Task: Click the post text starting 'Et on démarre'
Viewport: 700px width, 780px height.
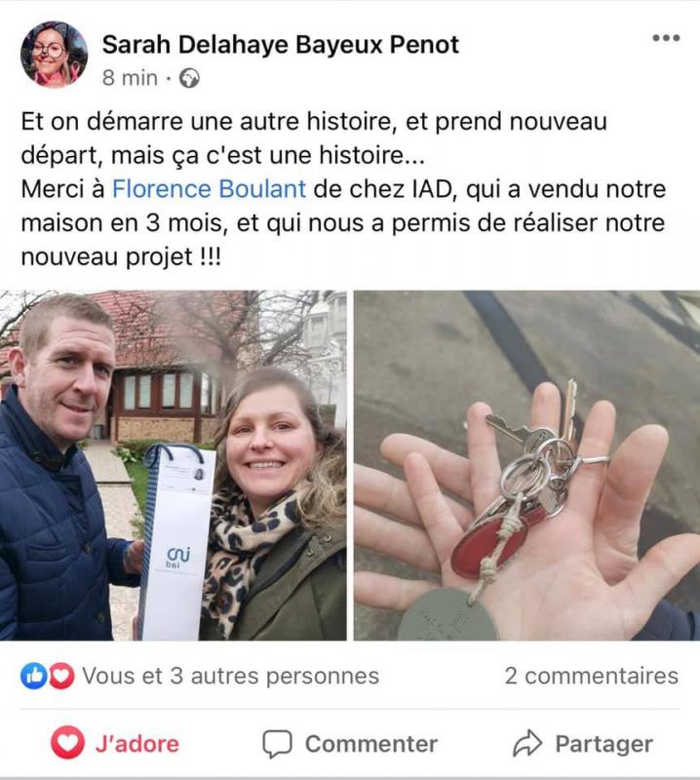Action: (343, 189)
